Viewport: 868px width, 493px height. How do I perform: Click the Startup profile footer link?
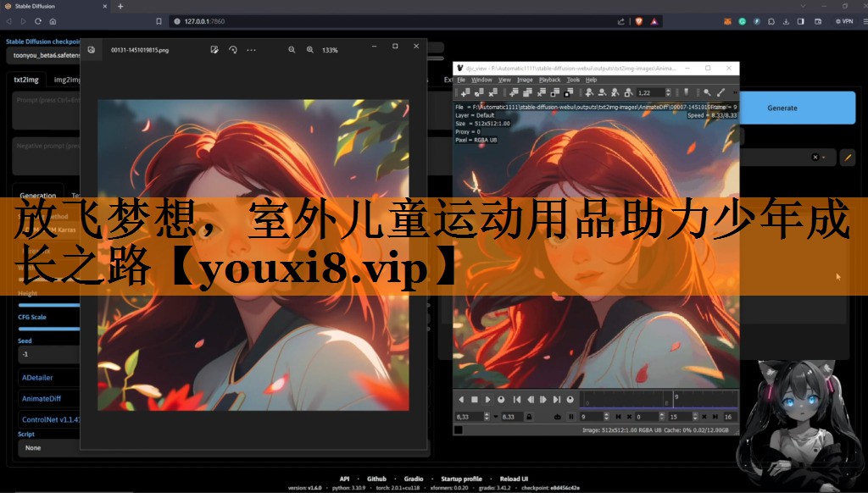461,479
